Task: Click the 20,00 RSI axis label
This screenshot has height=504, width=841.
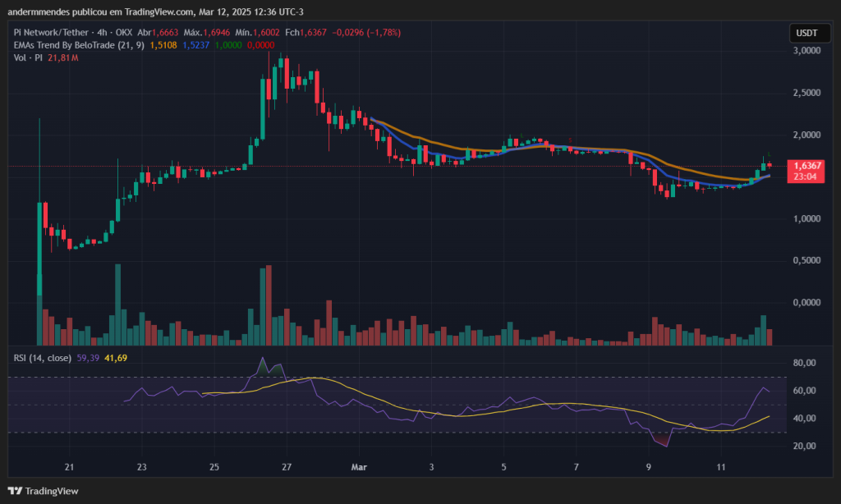Action: coord(805,446)
